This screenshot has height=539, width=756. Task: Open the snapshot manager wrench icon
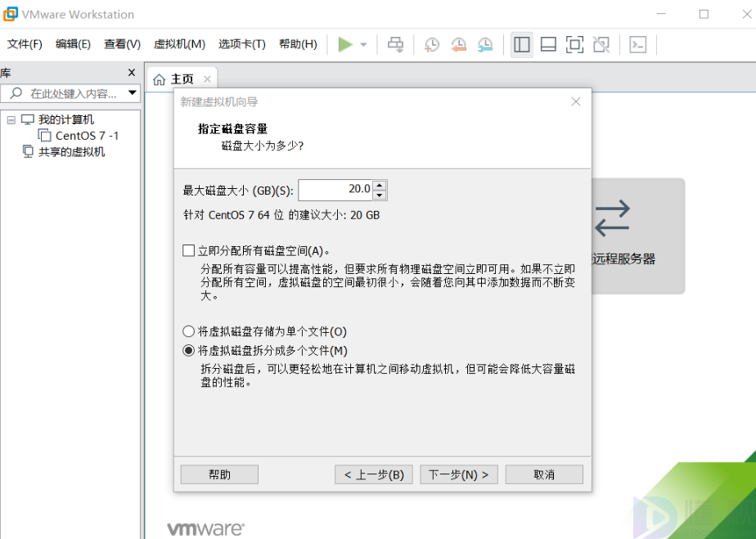point(485,44)
